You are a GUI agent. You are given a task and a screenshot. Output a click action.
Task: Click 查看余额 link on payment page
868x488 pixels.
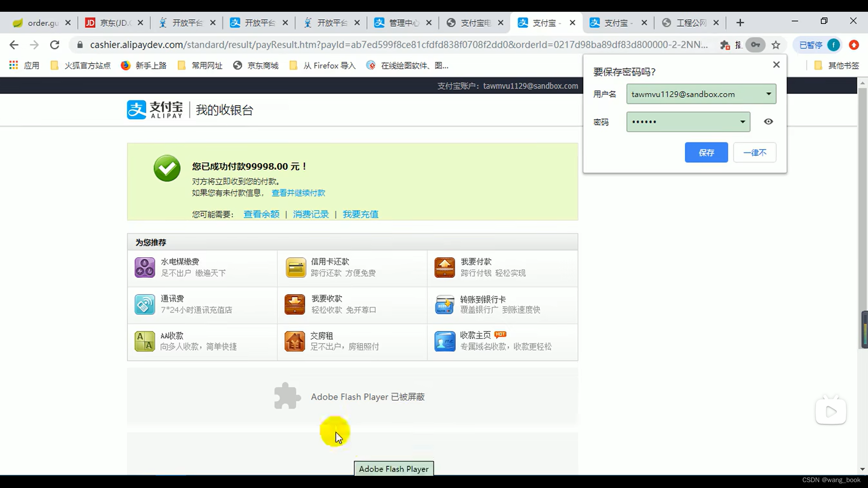coord(261,214)
